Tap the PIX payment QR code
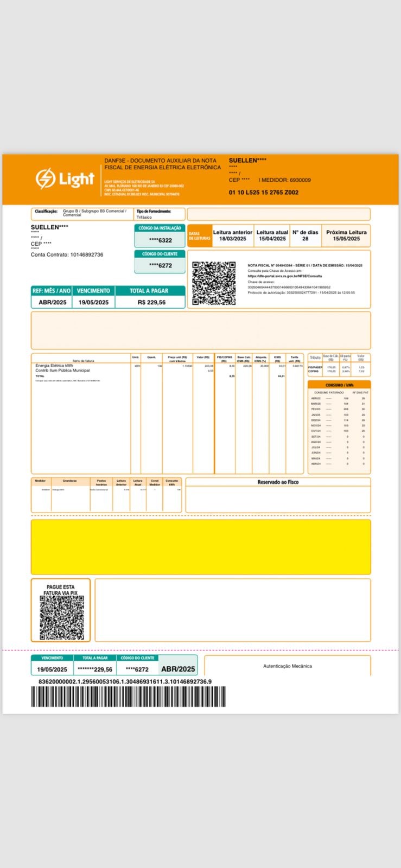The height and width of the screenshot is (868, 401). [x=61, y=618]
